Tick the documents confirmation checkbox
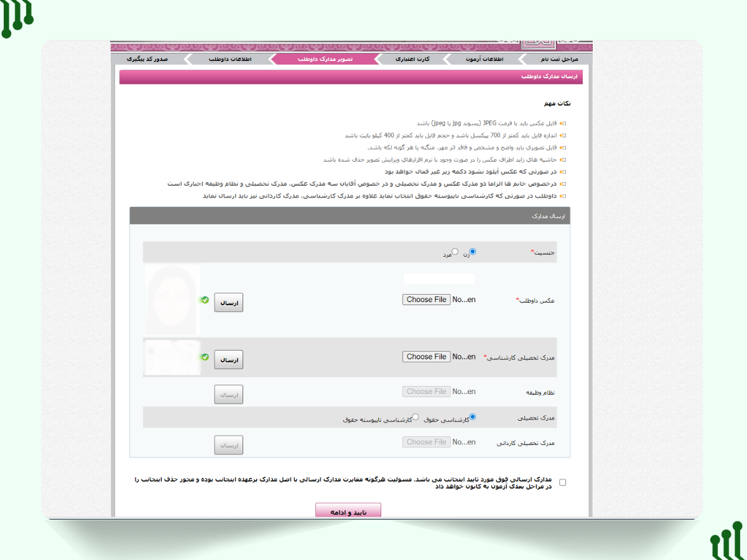The height and width of the screenshot is (560, 747). (x=563, y=482)
